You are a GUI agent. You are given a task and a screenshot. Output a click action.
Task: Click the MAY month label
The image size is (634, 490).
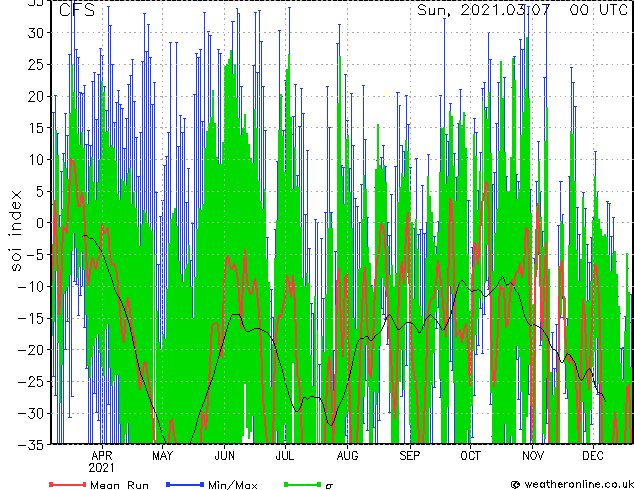163,456
